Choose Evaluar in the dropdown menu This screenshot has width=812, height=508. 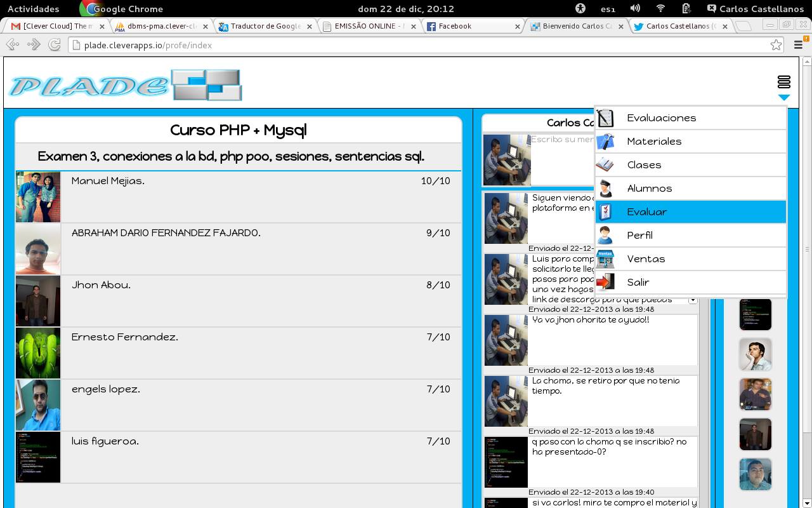point(691,211)
